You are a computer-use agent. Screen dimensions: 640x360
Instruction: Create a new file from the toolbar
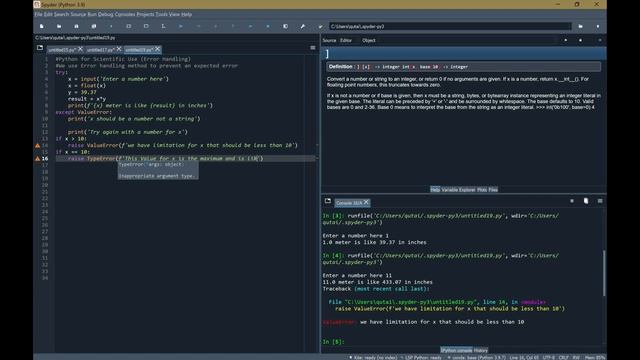point(42,26)
